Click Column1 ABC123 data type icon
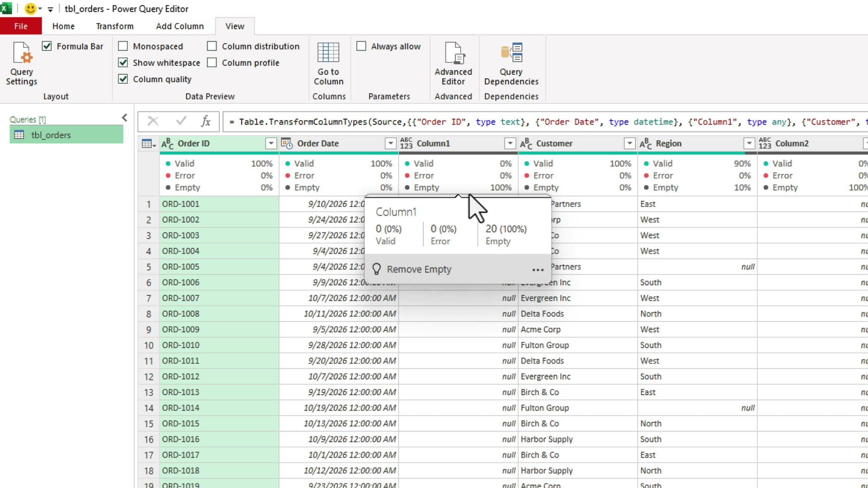This screenshot has width=868, height=488. pyautogui.click(x=406, y=144)
